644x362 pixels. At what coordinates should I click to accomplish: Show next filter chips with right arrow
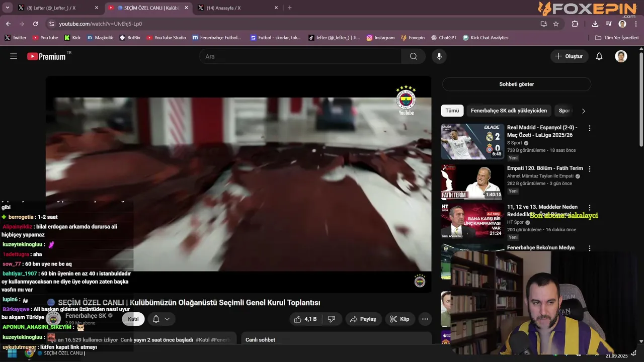[584, 111]
